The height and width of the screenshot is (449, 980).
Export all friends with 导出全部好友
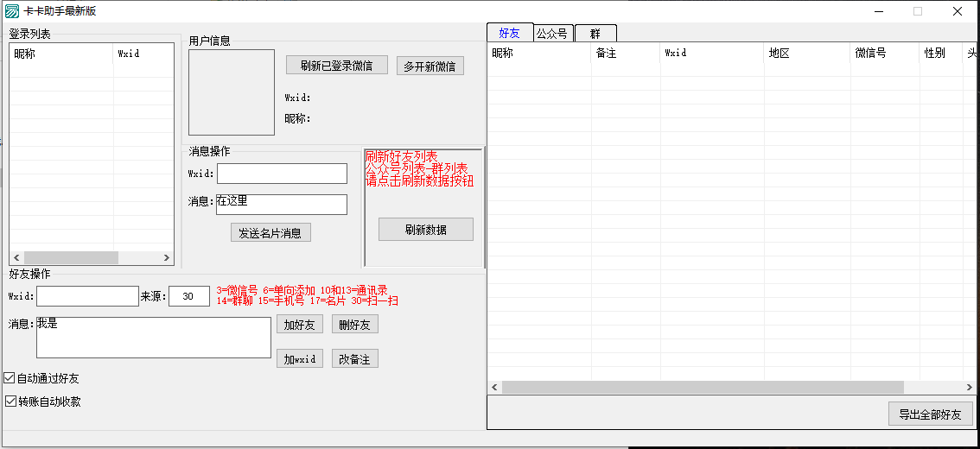click(x=930, y=414)
